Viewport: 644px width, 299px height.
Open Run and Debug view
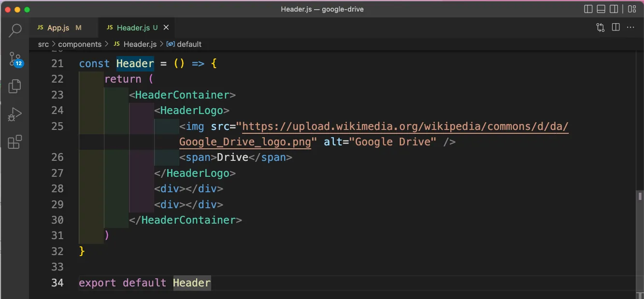pyautogui.click(x=15, y=114)
